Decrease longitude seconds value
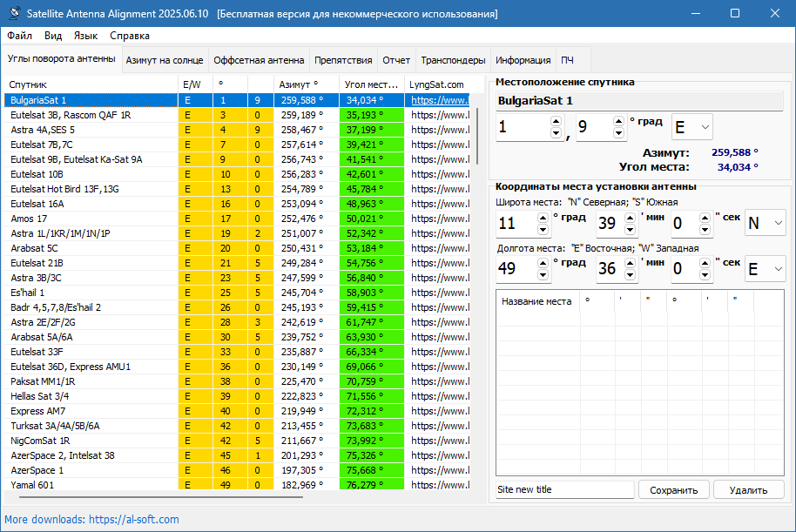This screenshot has width=796, height=532. 705,275
